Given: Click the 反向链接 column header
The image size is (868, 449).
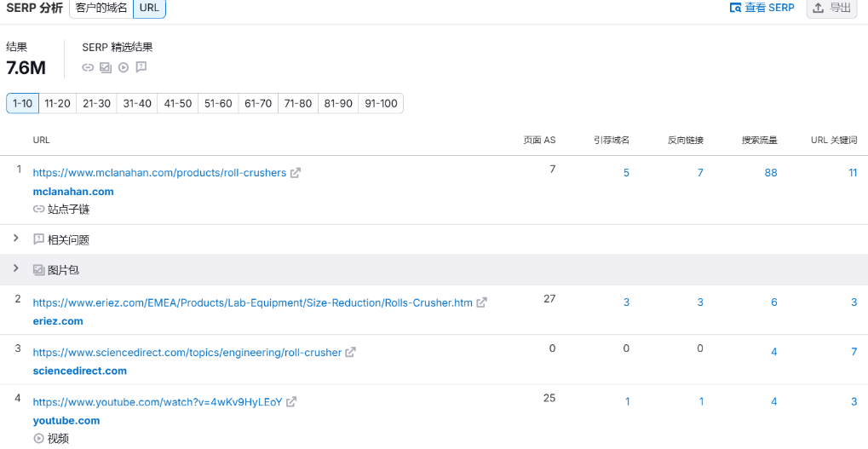Looking at the screenshot, I should point(686,140).
